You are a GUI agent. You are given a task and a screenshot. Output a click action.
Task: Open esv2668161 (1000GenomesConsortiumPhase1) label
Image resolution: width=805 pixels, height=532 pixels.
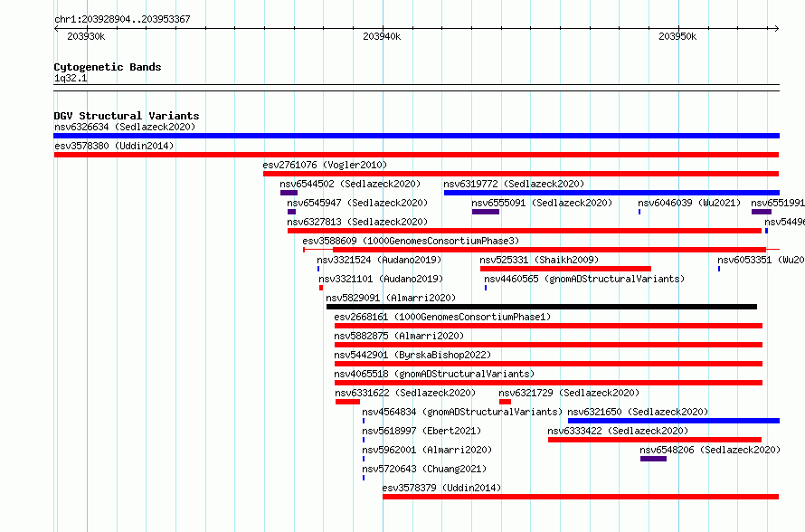[x=442, y=317]
